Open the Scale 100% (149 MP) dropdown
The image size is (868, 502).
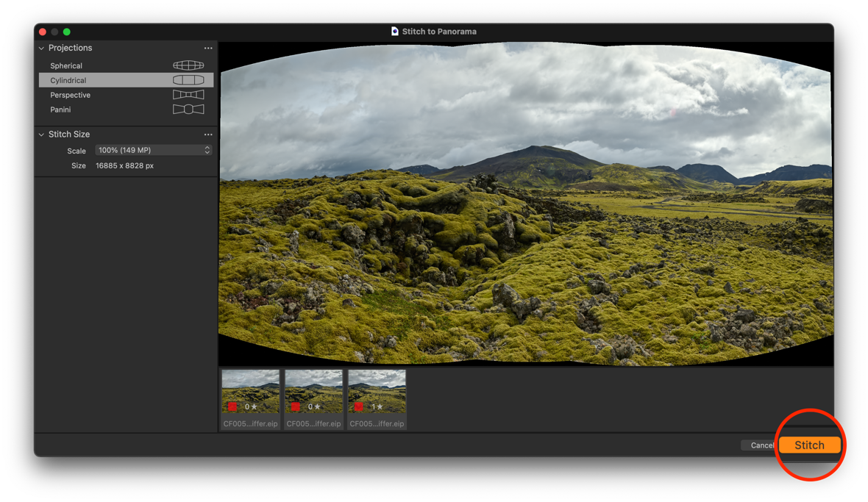153,150
